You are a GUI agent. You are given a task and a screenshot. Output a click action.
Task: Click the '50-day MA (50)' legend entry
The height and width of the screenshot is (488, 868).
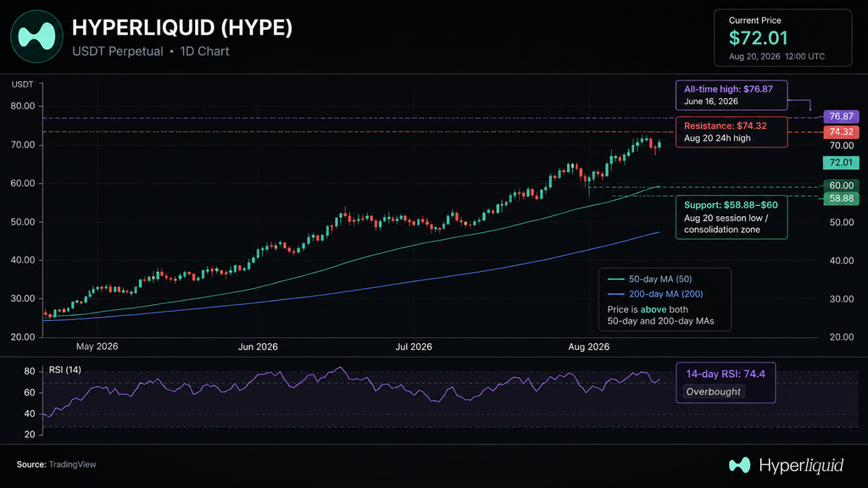pyautogui.click(x=649, y=280)
